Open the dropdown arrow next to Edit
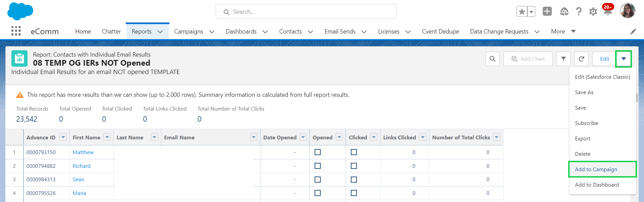Screen dimensions: 644x202 pyautogui.click(x=624, y=59)
